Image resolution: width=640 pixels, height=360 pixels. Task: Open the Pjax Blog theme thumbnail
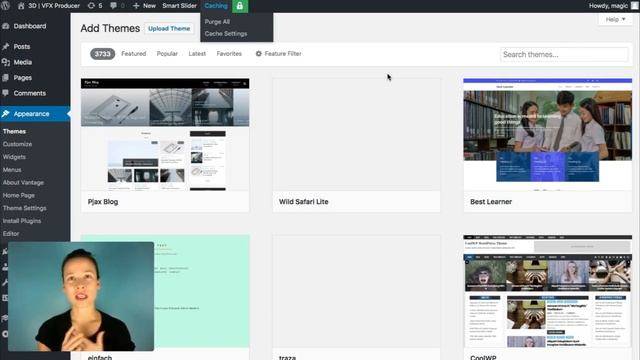pyautogui.click(x=165, y=134)
